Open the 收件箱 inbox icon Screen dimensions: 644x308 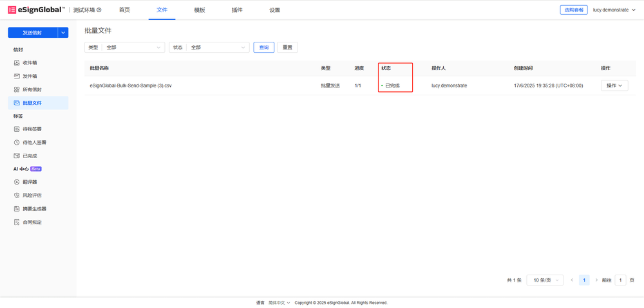point(17,63)
